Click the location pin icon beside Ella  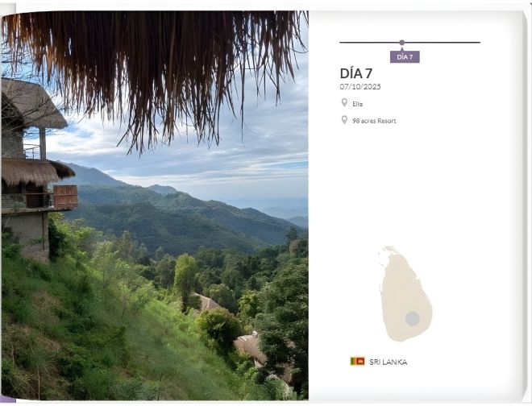point(344,103)
